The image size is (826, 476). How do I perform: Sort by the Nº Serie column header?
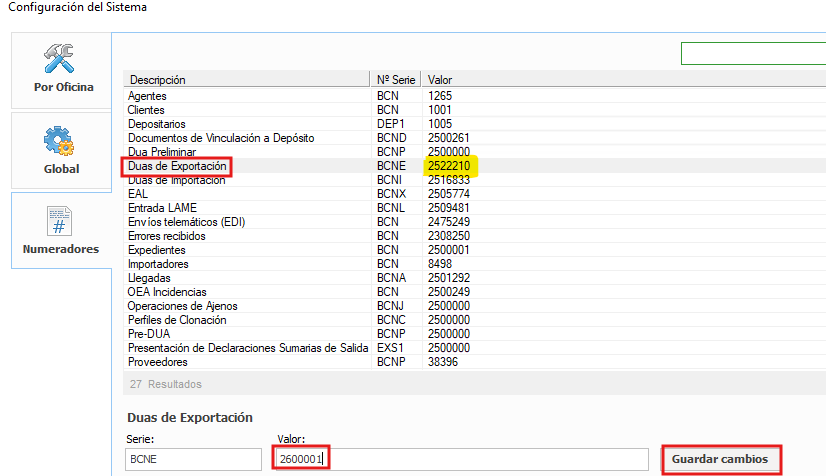[x=396, y=79]
